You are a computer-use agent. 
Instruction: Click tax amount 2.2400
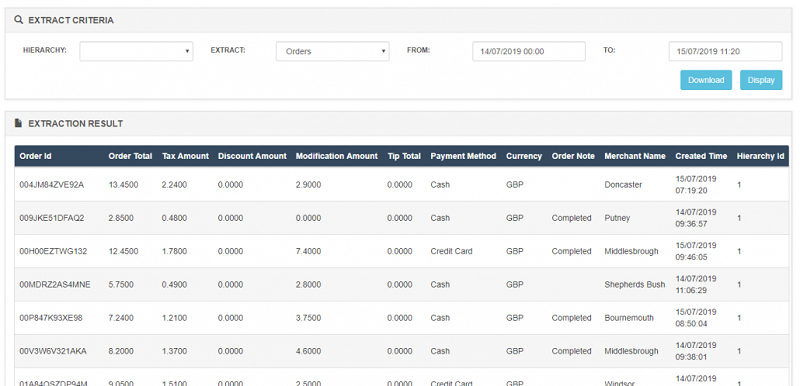tap(174, 185)
